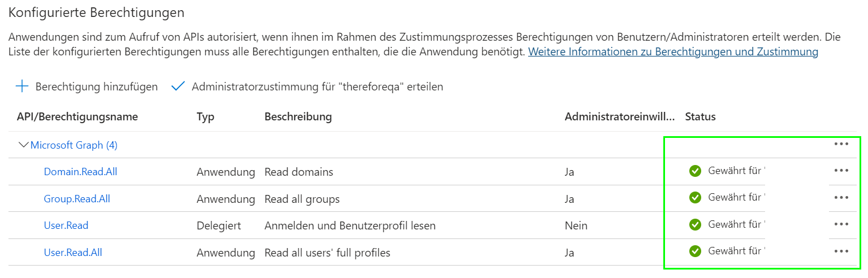Open the Group.Read.All permission
Screen dimensions: 868x278
[77, 199]
